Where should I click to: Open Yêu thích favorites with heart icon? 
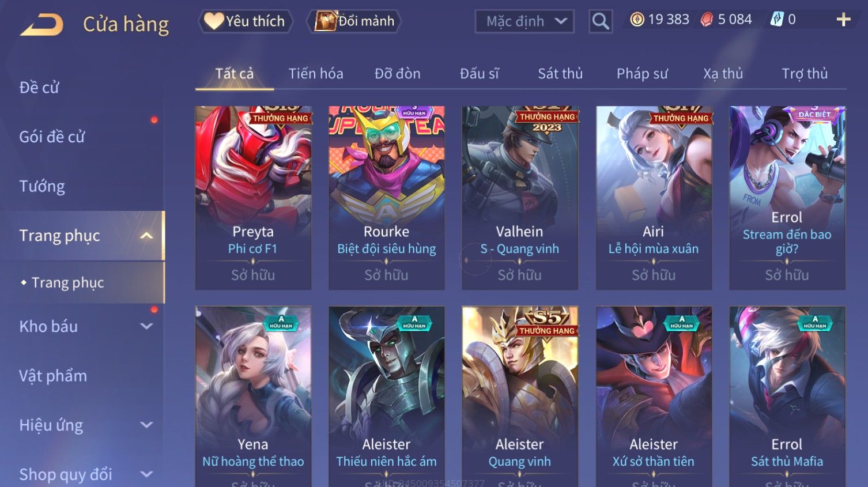246,21
